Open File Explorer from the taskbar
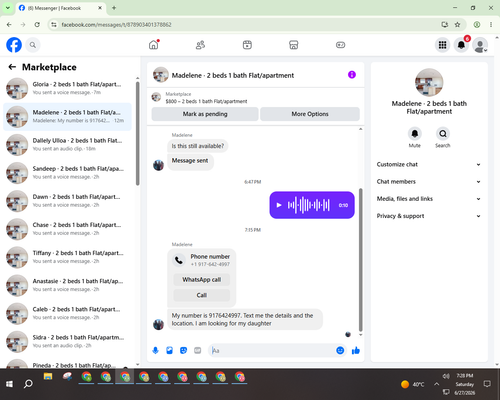 point(48,377)
